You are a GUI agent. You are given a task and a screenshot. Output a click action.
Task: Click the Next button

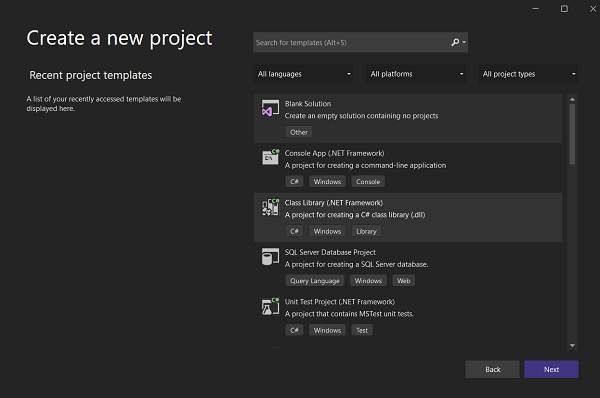point(551,369)
